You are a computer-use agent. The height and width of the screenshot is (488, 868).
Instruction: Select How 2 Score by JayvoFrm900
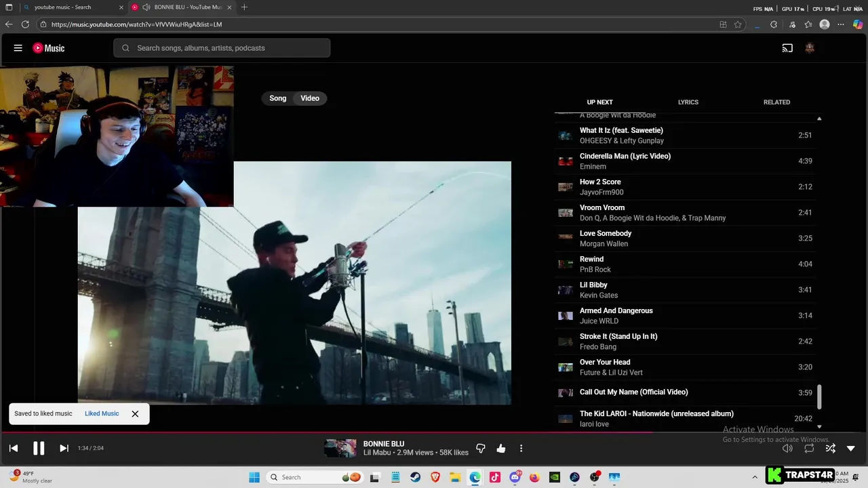tap(685, 187)
